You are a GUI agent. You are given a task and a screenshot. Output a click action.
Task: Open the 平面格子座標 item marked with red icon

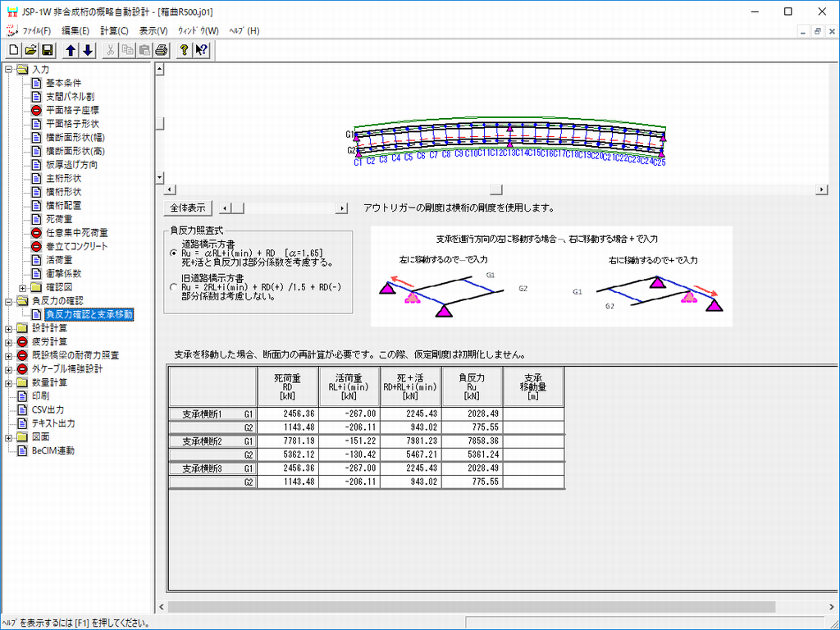[72, 111]
